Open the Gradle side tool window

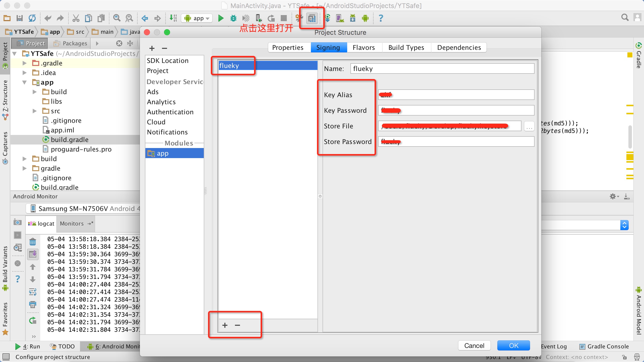(638, 56)
